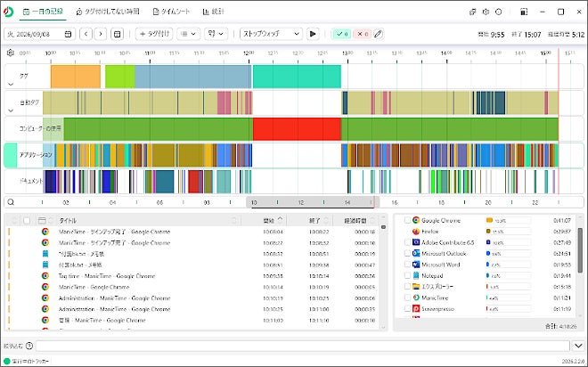Select the orange tag block in tag timeline
This screenshot has height=367, width=588.
click(x=76, y=77)
